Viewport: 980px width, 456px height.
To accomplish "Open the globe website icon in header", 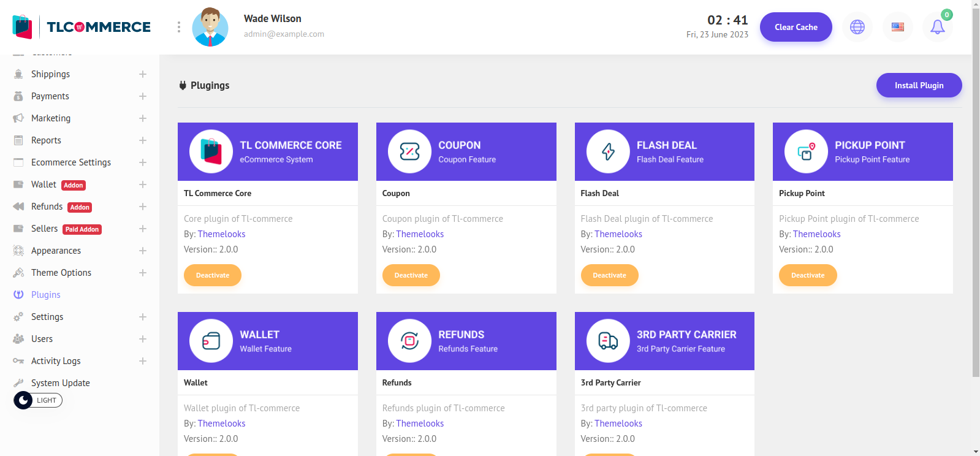I will pyautogui.click(x=857, y=27).
